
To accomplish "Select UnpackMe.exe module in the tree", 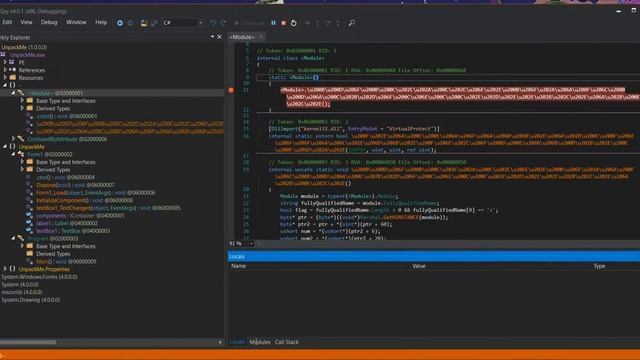I will 27,55.
